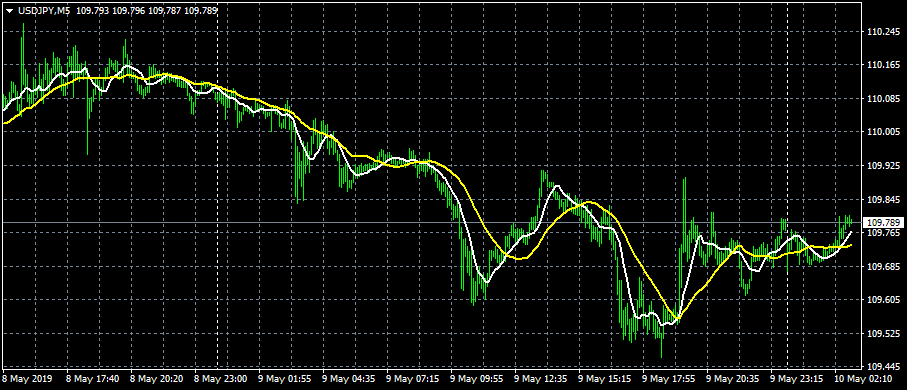Click the 109.605 price scale label

[883, 300]
